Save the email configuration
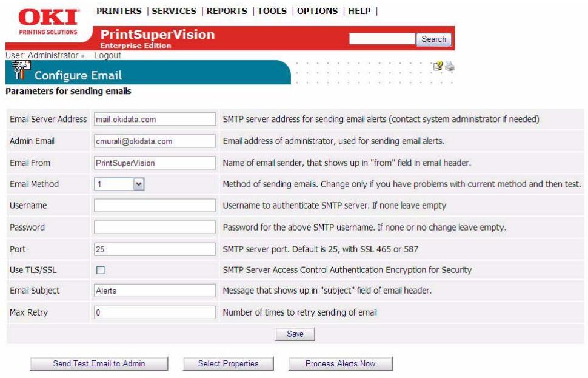The width and height of the screenshot is (588, 378). pyautogui.click(x=295, y=334)
